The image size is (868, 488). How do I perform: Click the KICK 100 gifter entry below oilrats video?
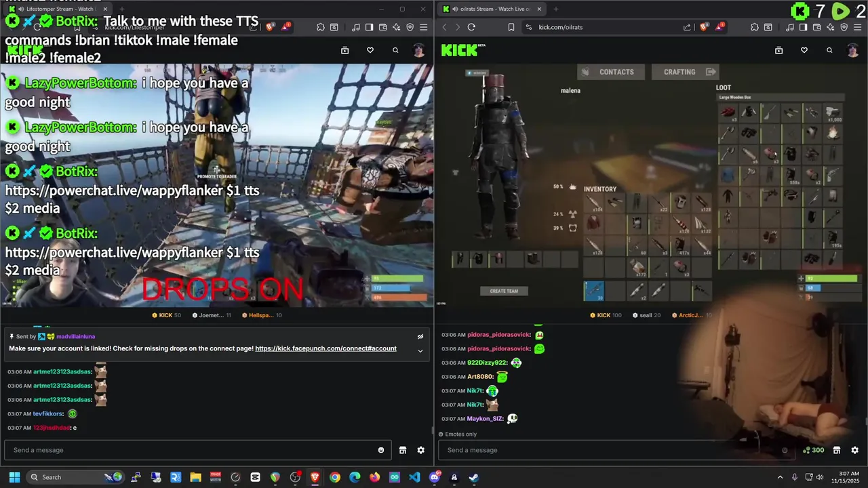click(x=606, y=315)
